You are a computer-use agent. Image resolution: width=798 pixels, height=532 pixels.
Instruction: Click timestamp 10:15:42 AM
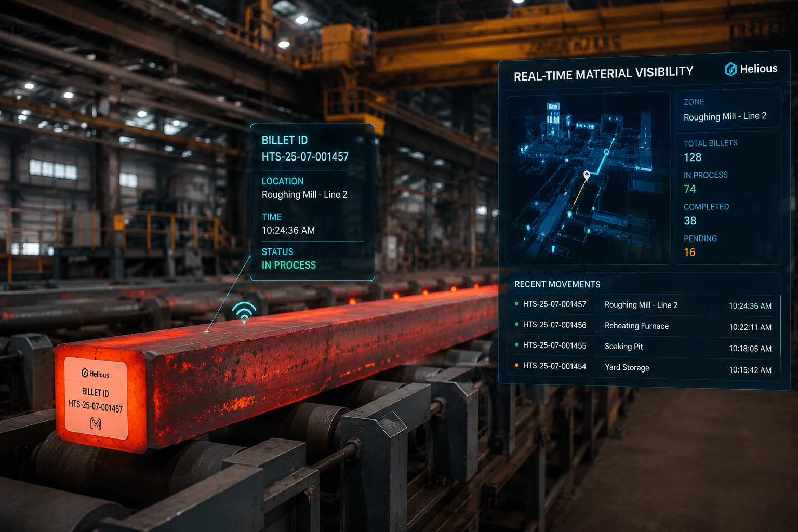(750, 370)
